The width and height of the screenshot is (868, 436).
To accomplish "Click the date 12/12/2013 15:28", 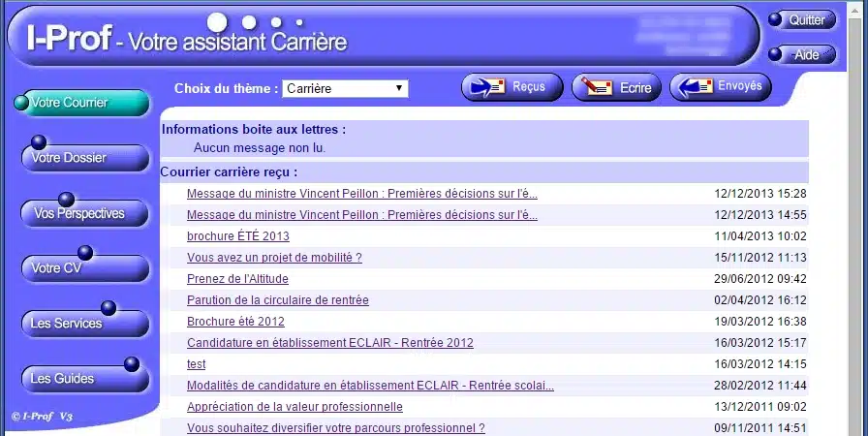I will click(x=760, y=194).
